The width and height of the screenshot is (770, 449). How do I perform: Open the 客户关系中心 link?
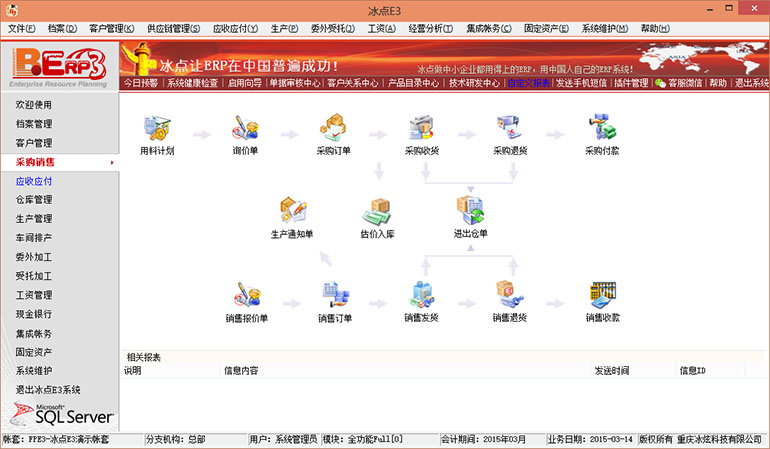click(353, 83)
